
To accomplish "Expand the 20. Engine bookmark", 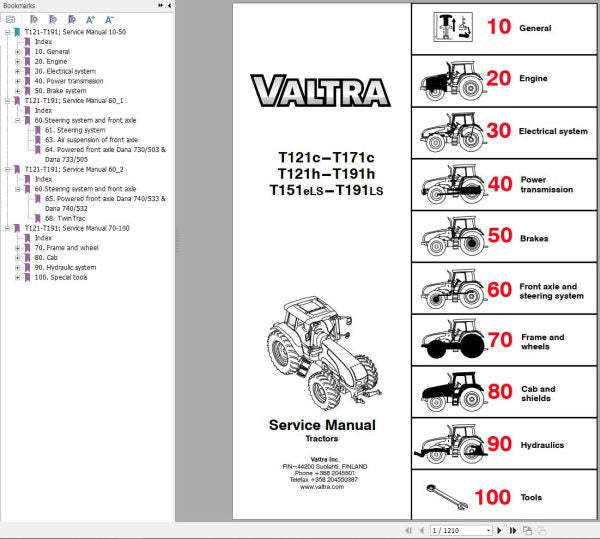I will point(17,61).
